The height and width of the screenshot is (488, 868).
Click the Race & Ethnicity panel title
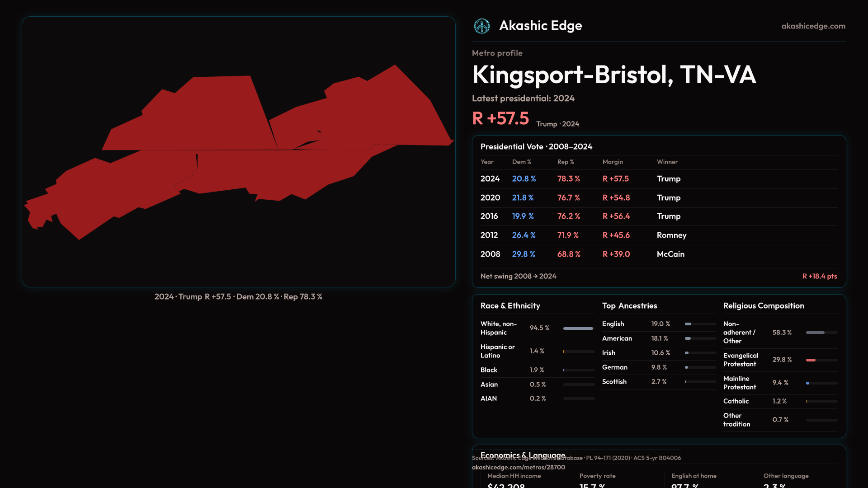pyautogui.click(x=510, y=306)
